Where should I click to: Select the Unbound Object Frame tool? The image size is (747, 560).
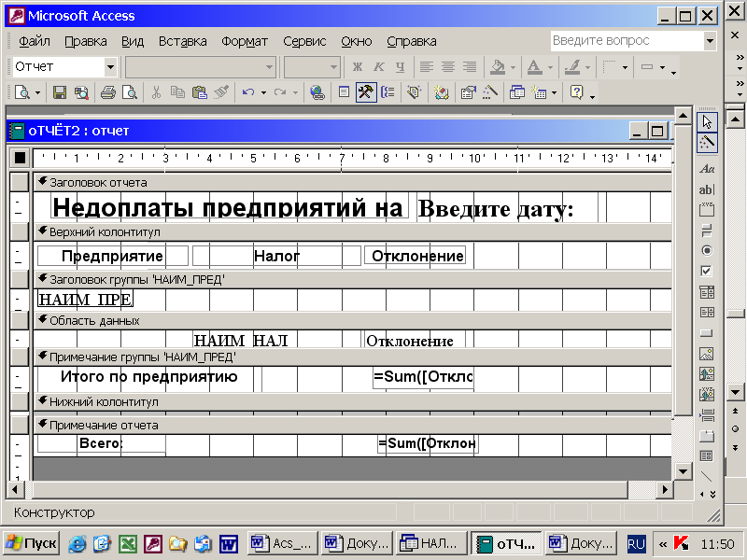pyautogui.click(x=707, y=374)
